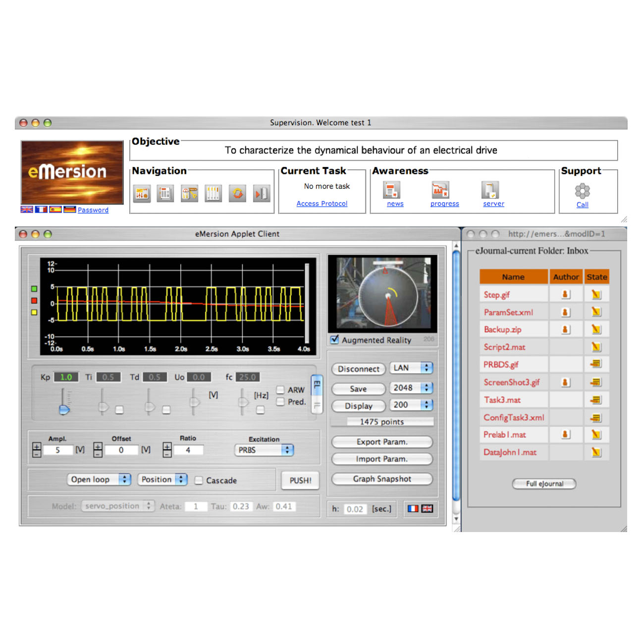Screen dimensions: 644x644
Task: Open the Access Protocol link
Action: coord(322,204)
